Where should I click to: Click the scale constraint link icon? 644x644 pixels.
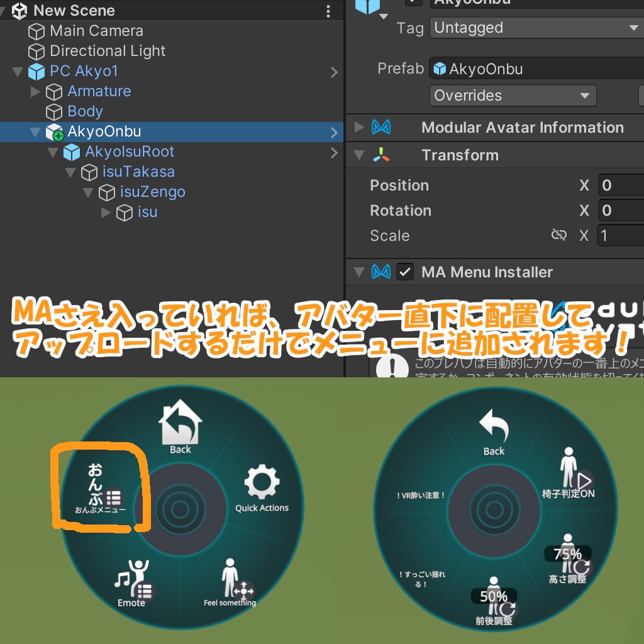[559, 235]
